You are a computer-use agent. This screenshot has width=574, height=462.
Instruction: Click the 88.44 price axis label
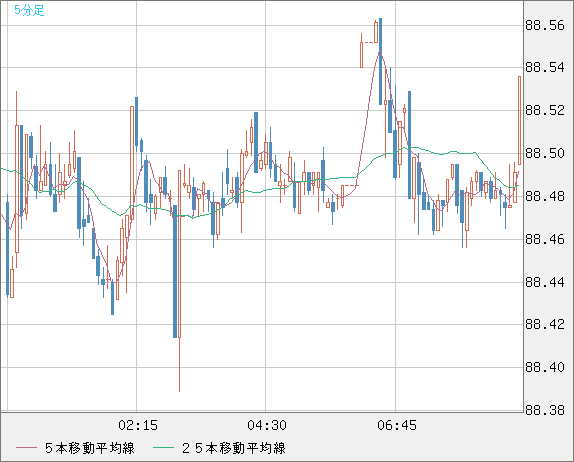coord(545,282)
